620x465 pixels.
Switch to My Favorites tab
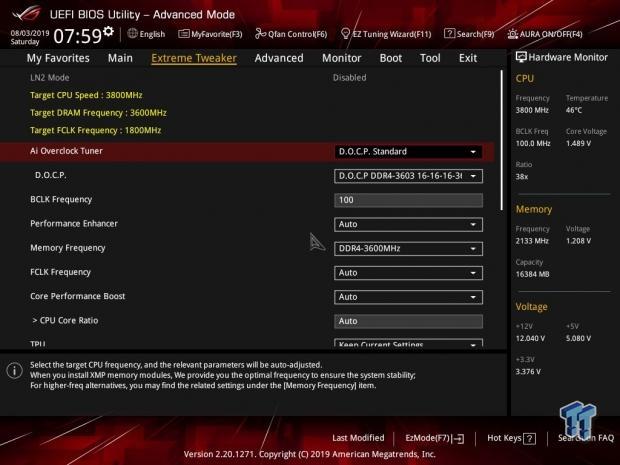[58, 58]
